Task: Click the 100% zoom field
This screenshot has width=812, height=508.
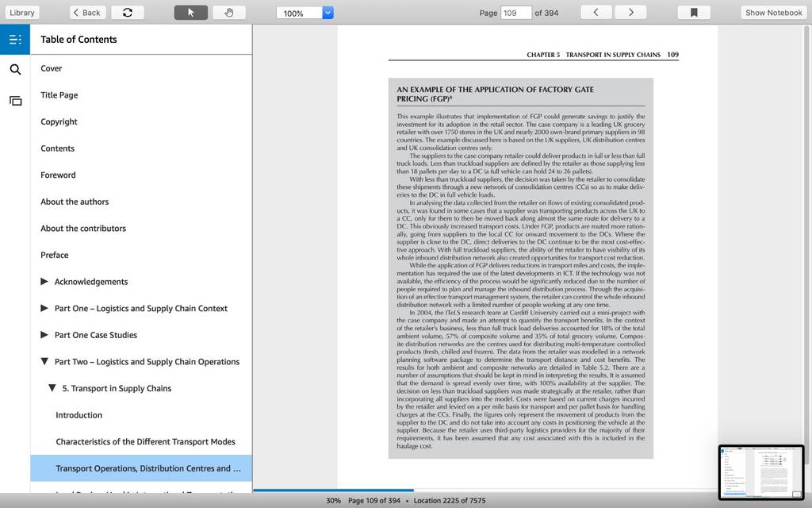Action: click(x=299, y=13)
